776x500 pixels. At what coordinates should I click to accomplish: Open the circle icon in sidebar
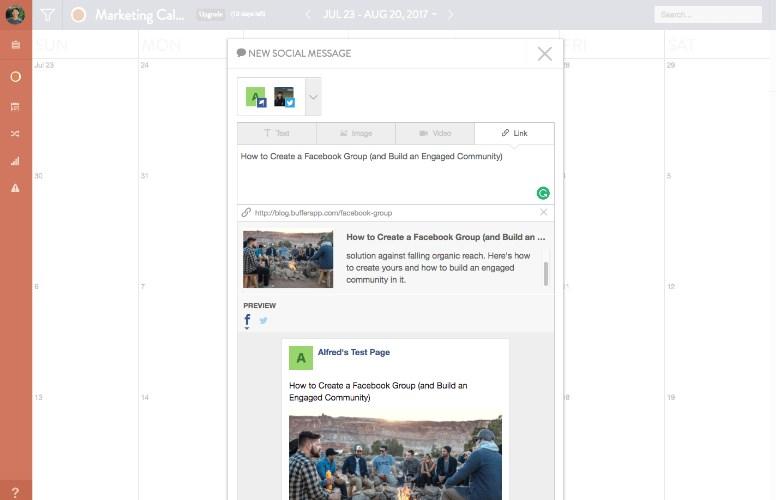coord(15,77)
